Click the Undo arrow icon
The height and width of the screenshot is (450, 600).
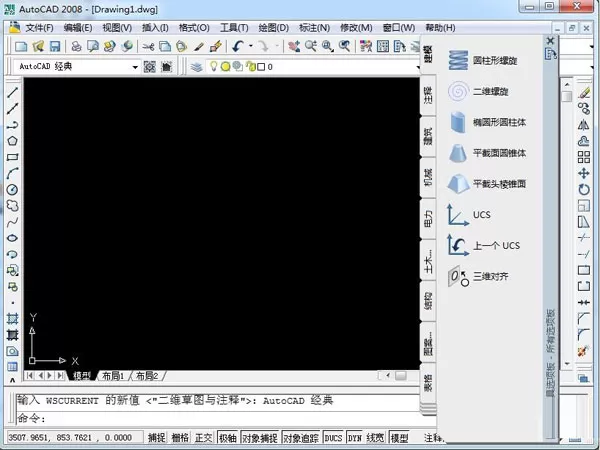[x=238, y=46]
